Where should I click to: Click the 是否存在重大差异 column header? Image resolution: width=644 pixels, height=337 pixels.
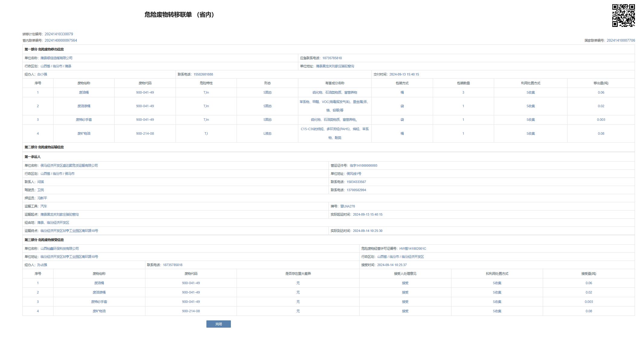298,274
